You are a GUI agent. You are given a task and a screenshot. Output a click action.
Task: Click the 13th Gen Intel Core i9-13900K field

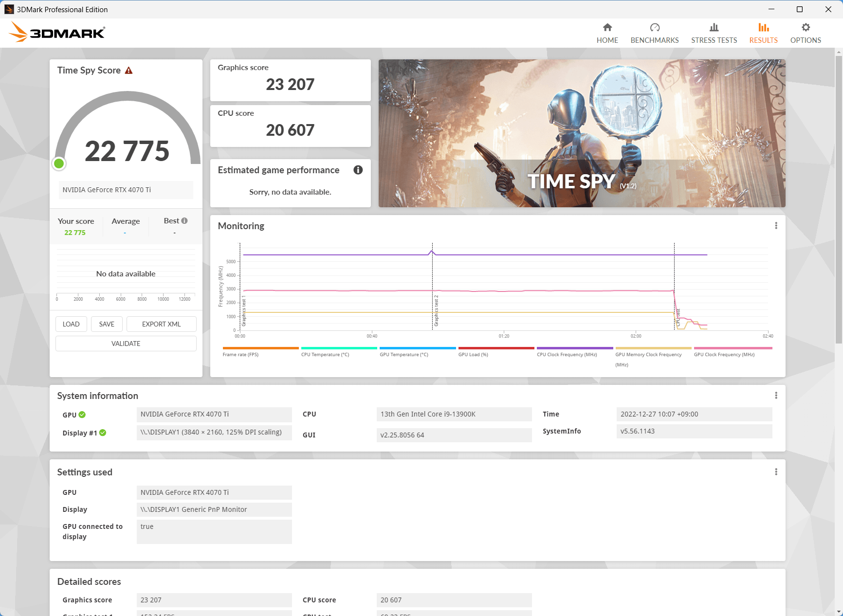coord(454,414)
